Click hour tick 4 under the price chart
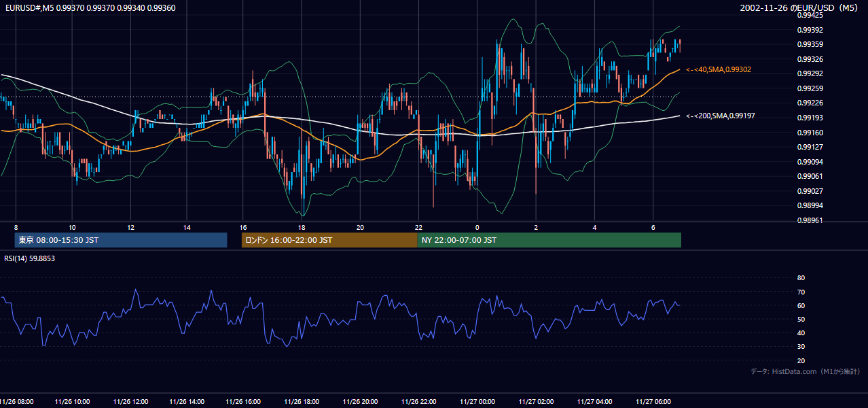 (x=594, y=227)
